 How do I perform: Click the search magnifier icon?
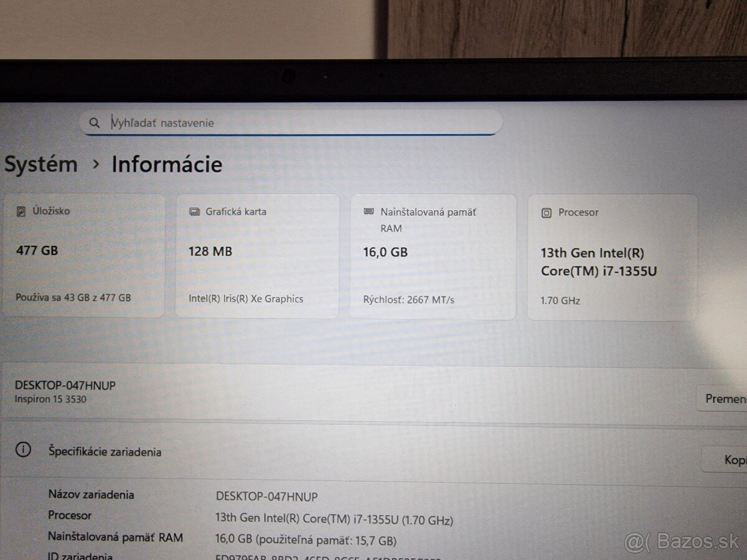(94, 123)
